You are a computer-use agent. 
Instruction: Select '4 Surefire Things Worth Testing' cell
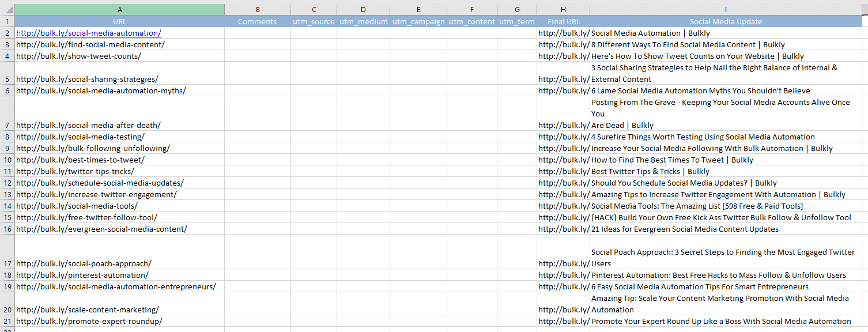(x=726, y=137)
